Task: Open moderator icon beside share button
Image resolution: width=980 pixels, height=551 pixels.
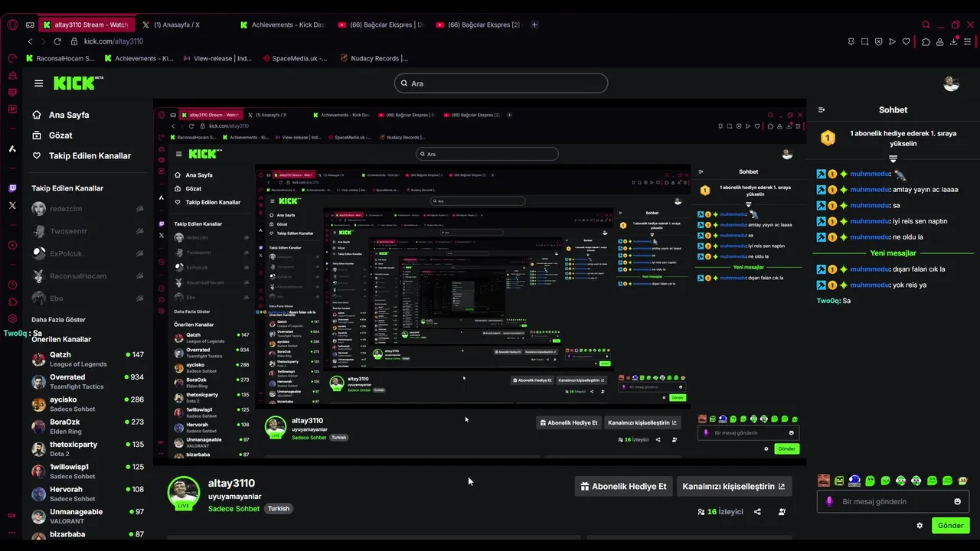Action: (x=782, y=511)
